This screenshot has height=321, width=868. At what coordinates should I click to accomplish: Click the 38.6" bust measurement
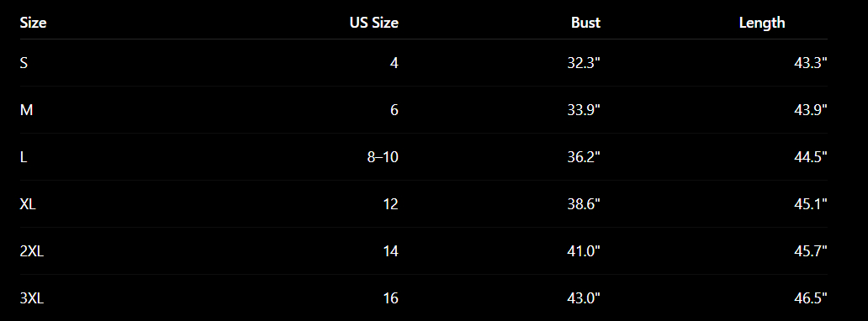coord(584,204)
